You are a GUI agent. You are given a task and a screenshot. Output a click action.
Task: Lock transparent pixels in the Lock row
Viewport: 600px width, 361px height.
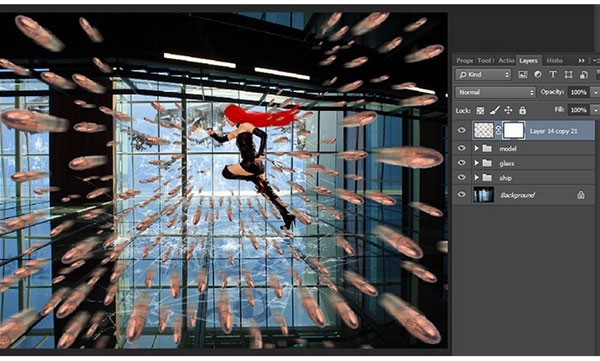click(x=480, y=111)
